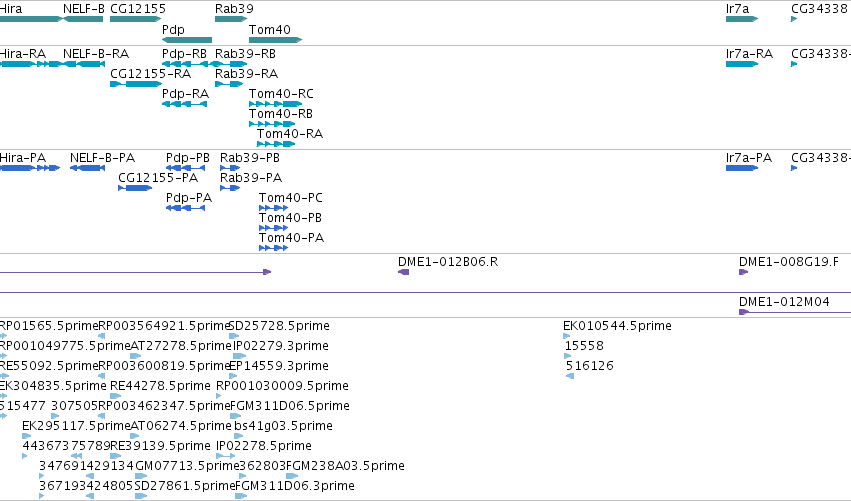851x501 pixels.
Task: Open the CG12155-RA transcript label
Action: pos(150,74)
